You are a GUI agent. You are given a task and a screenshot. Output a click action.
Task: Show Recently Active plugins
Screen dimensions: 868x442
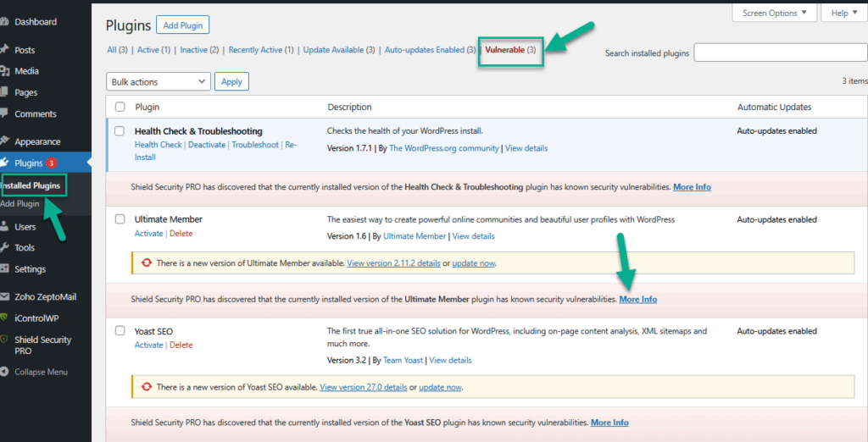261,50
